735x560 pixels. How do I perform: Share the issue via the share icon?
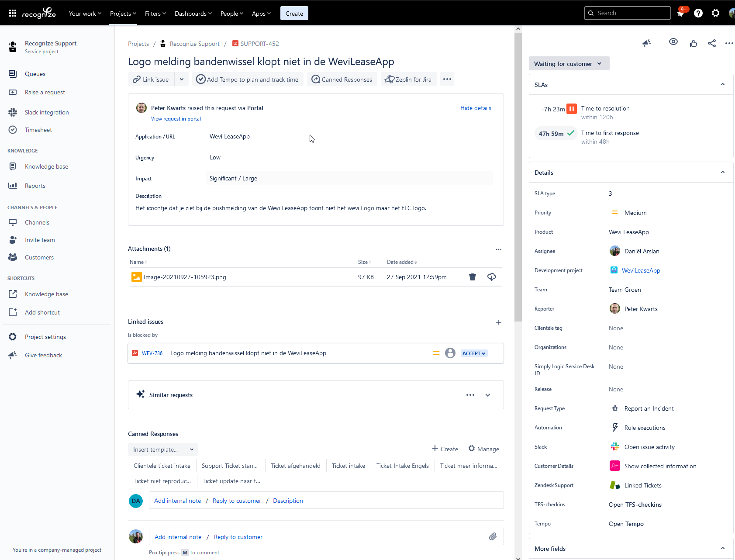tap(711, 43)
